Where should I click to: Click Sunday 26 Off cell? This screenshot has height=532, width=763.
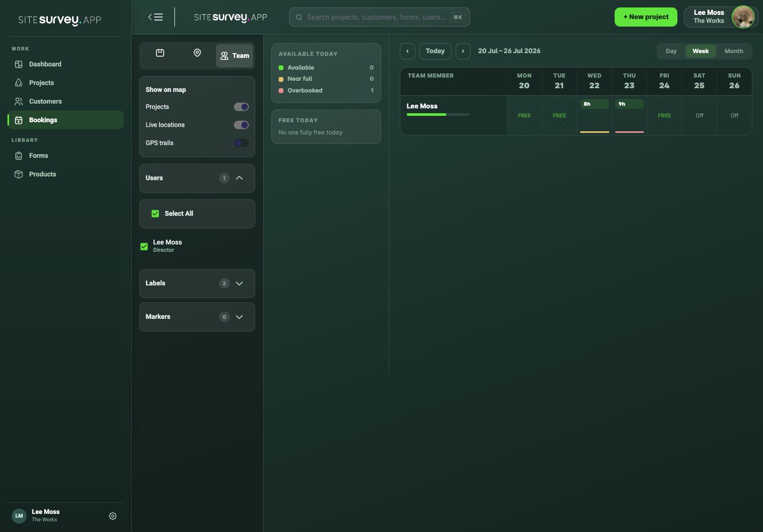pyautogui.click(x=734, y=115)
